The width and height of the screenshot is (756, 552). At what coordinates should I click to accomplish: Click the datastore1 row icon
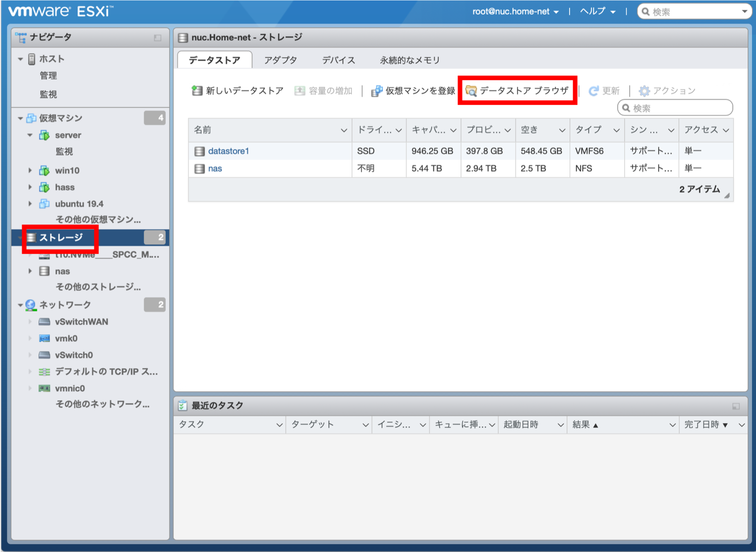click(x=199, y=151)
